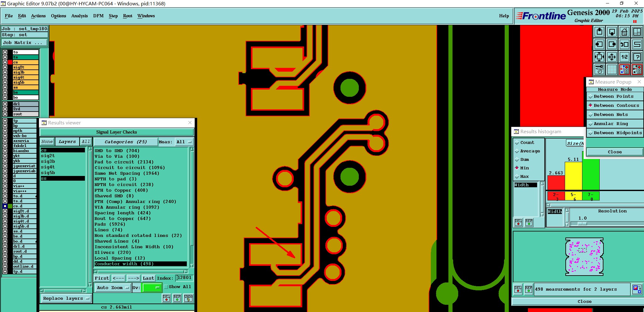Viewport: 644px width, 312px height.
Task: Click the home view icon
Action: point(625,32)
